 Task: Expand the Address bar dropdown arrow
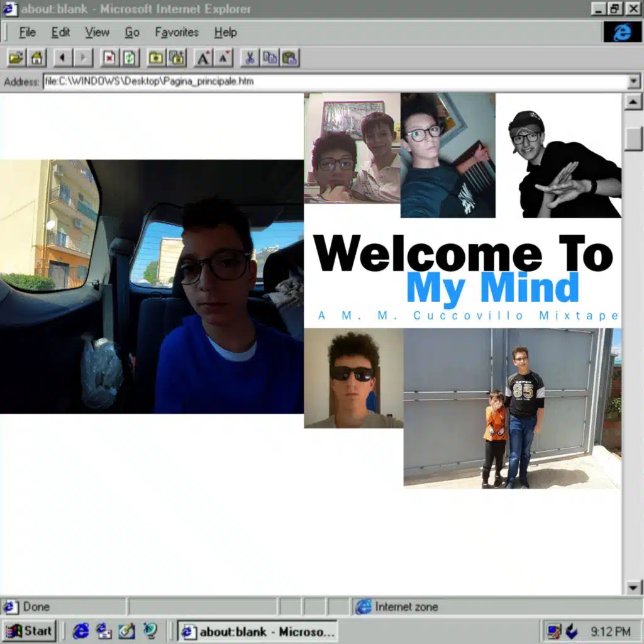(x=634, y=81)
